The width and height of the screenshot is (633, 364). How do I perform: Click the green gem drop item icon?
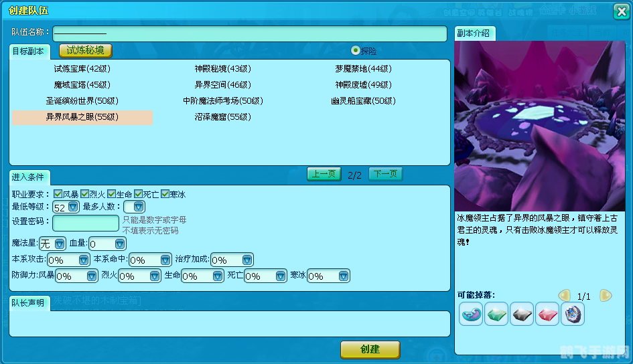tap(496, 314)
